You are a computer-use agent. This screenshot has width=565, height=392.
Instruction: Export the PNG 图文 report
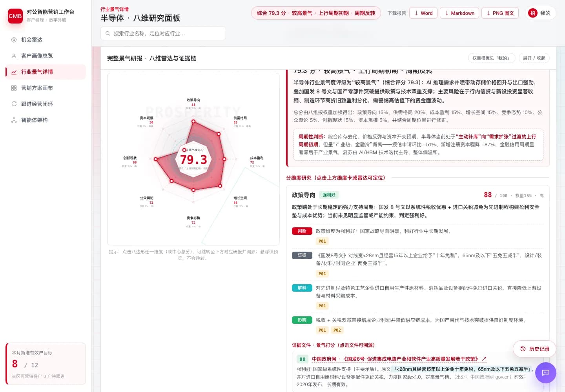pyautogui.click(x=500, y=13)
